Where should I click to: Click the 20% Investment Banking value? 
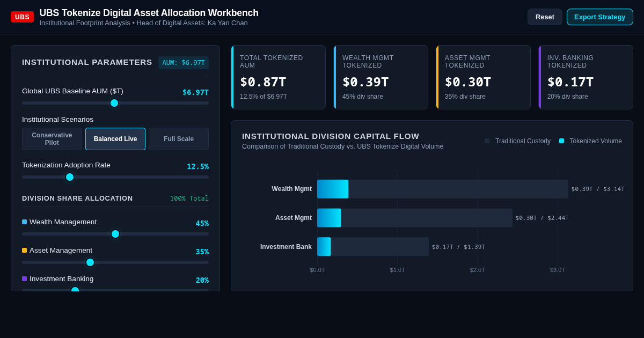coord(202,280)
